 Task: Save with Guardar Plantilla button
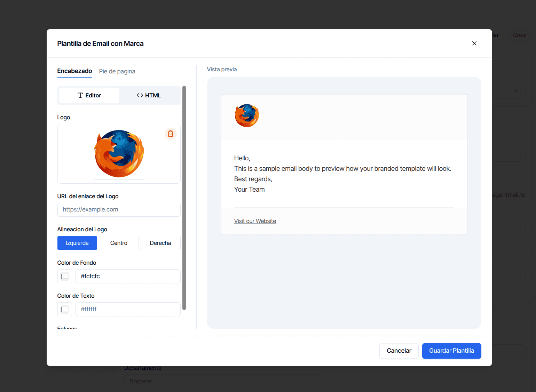coord(452,351)
